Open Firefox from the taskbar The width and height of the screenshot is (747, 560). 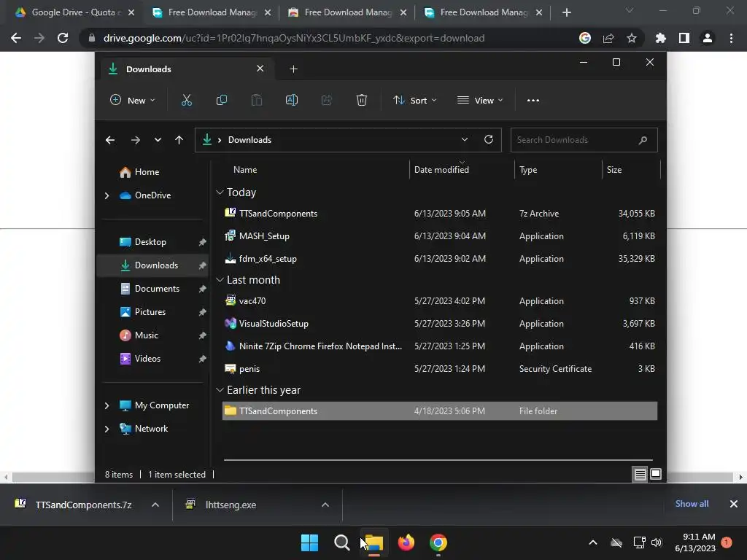click(406, 542)
